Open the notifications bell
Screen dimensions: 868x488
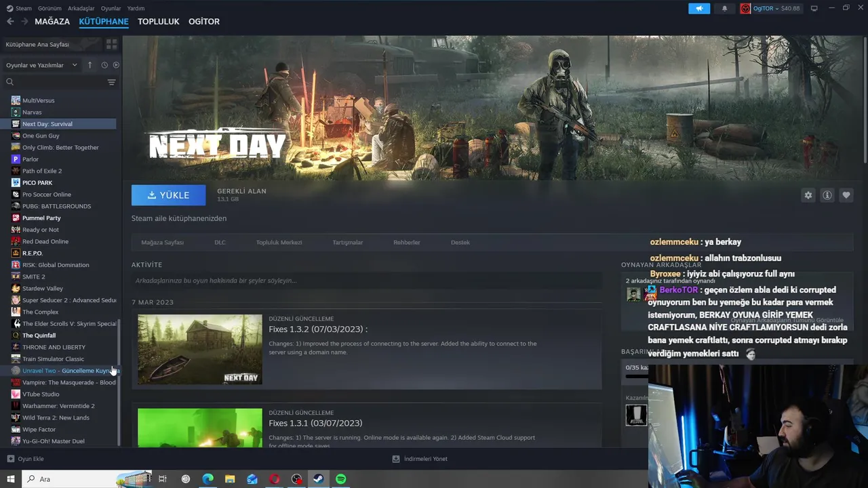(724, 8)
